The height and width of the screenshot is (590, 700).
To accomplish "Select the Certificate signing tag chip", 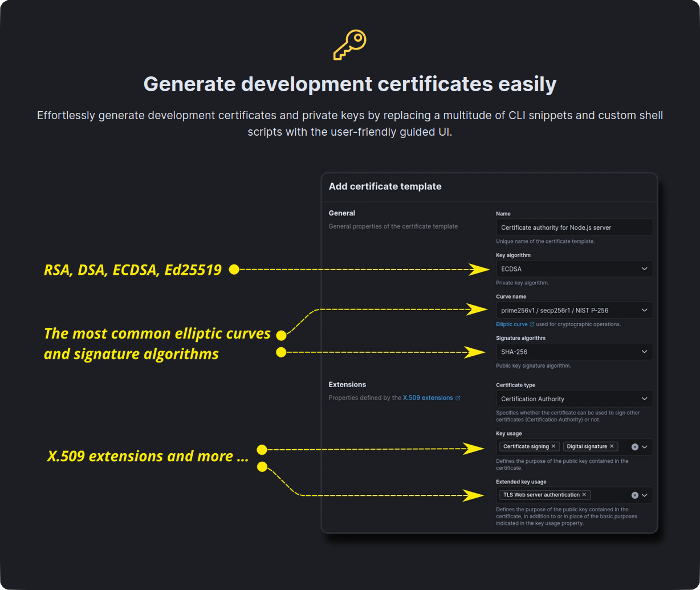I will coord(525,446).
